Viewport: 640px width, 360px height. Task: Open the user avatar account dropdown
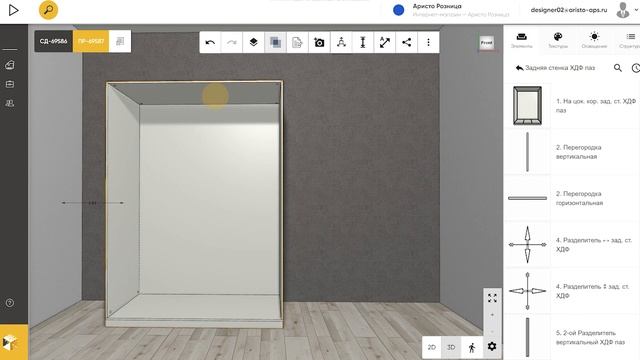tap(626, 10)
